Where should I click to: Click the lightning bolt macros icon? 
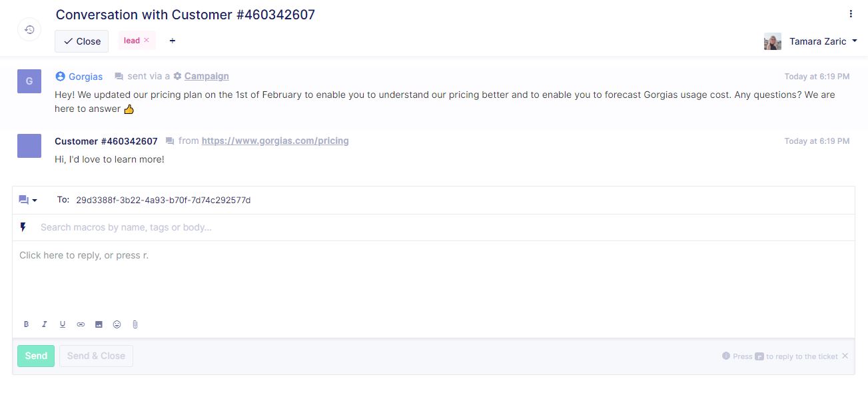pos(23,227)
